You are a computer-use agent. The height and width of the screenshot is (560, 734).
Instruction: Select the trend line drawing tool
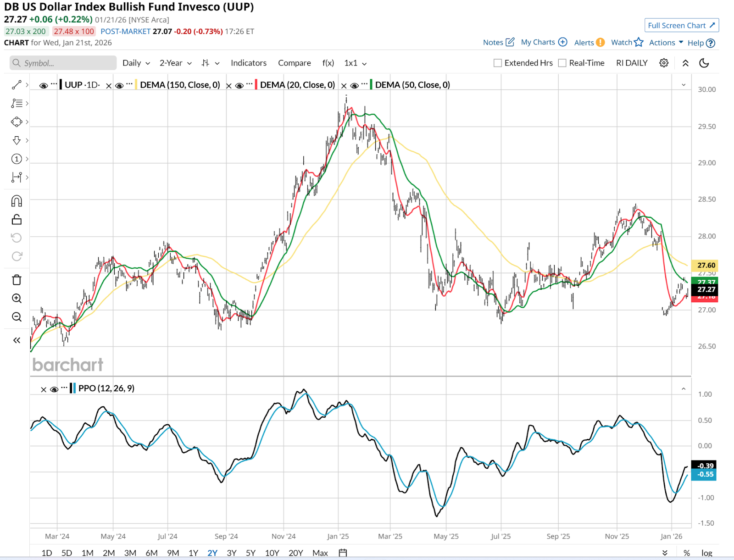tap(17, 85)
